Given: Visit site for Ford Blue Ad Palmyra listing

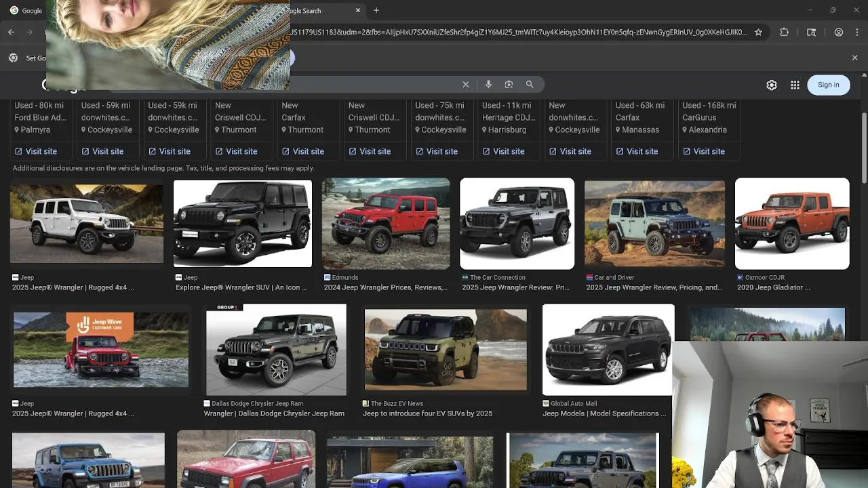Looking at the screenshot, I should point(36,151).
